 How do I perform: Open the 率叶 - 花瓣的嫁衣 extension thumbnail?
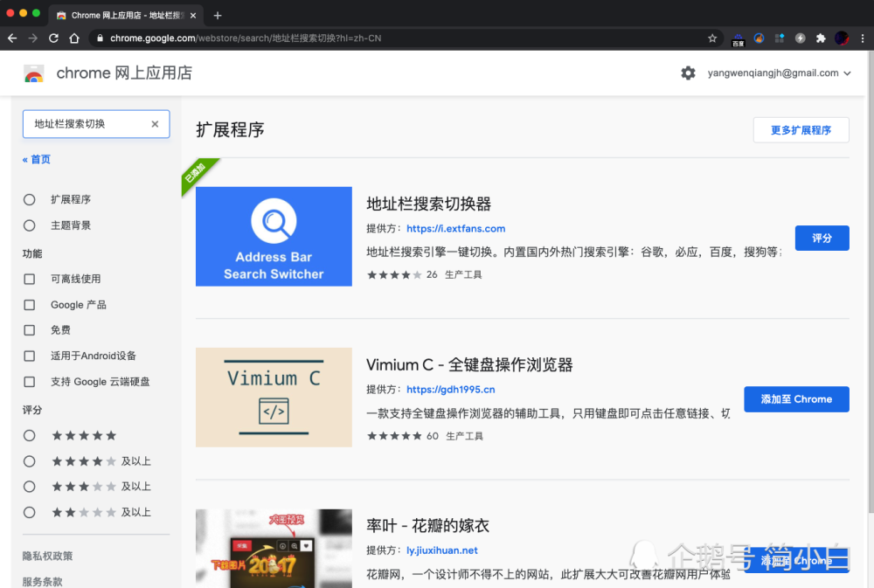click(274, 549)
